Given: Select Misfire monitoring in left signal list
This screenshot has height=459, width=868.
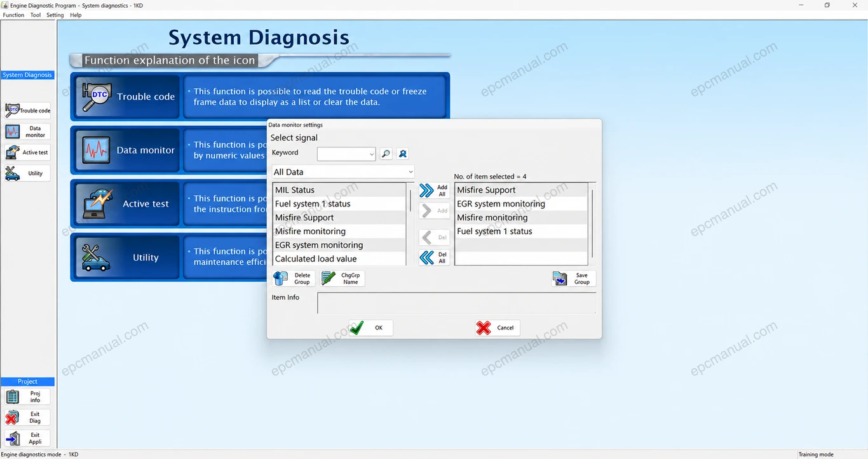Looking at the screenshot, I should [x=339, y=231].
